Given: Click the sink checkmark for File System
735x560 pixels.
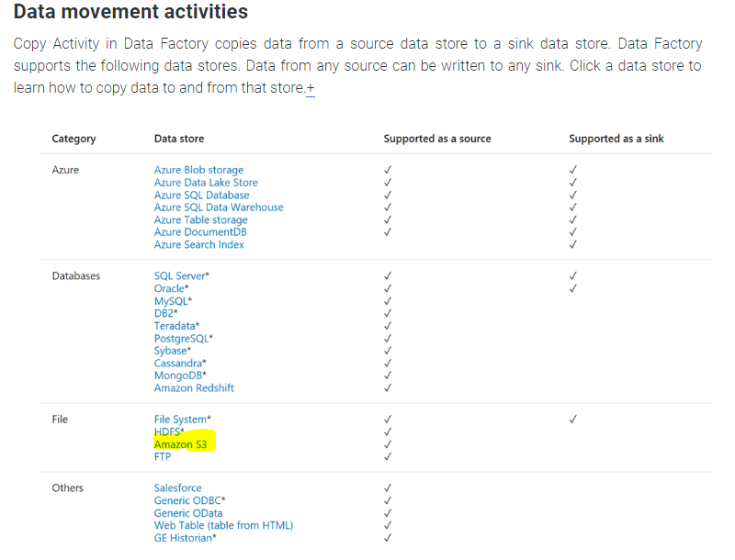Looking at the screenshot, I should (x=572, y=419).
